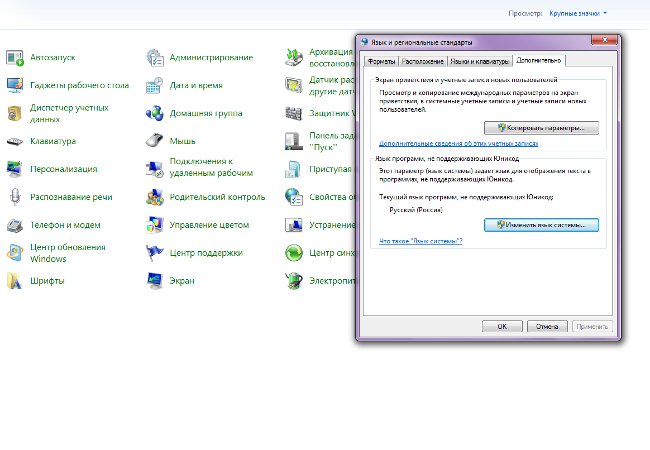Open the Экран display icon
This screenshot has width=650, height=450.
[155, 281]
